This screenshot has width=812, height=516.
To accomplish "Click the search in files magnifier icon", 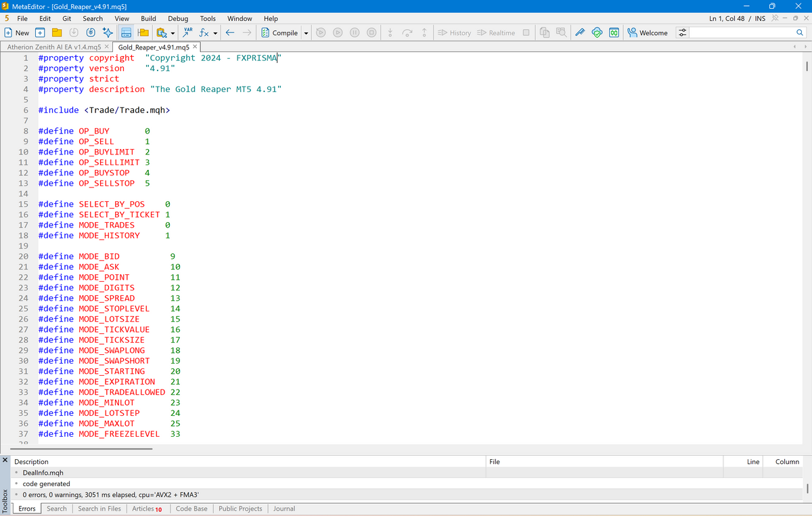I will (x=562, y=33).
